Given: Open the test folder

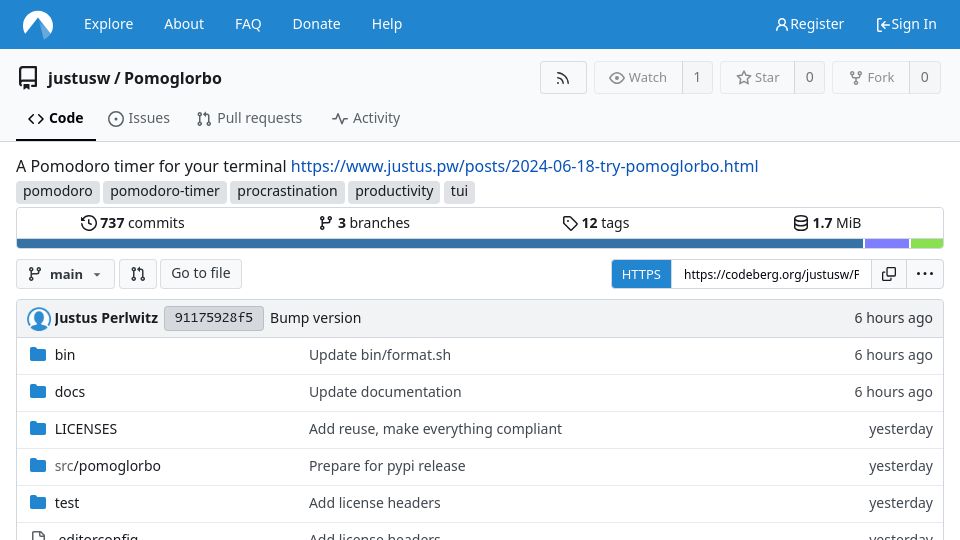Looking at the screenshot, I should point(67,503).
